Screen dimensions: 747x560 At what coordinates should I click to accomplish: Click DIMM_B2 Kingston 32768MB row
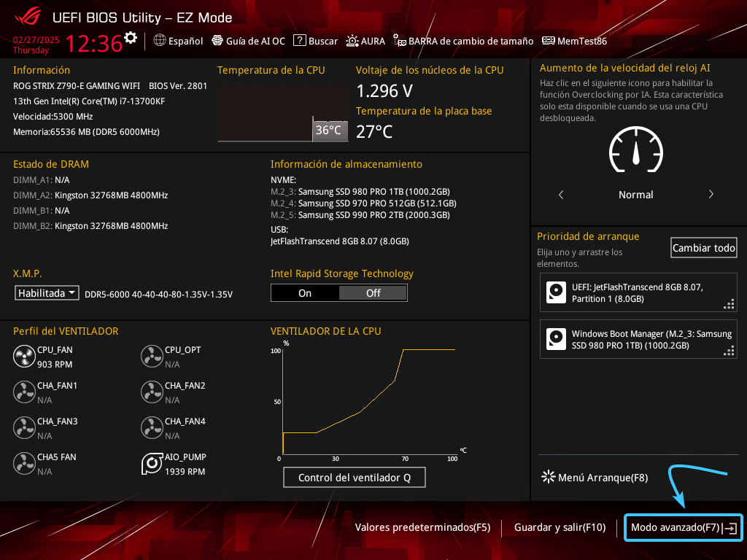[90, 226]
